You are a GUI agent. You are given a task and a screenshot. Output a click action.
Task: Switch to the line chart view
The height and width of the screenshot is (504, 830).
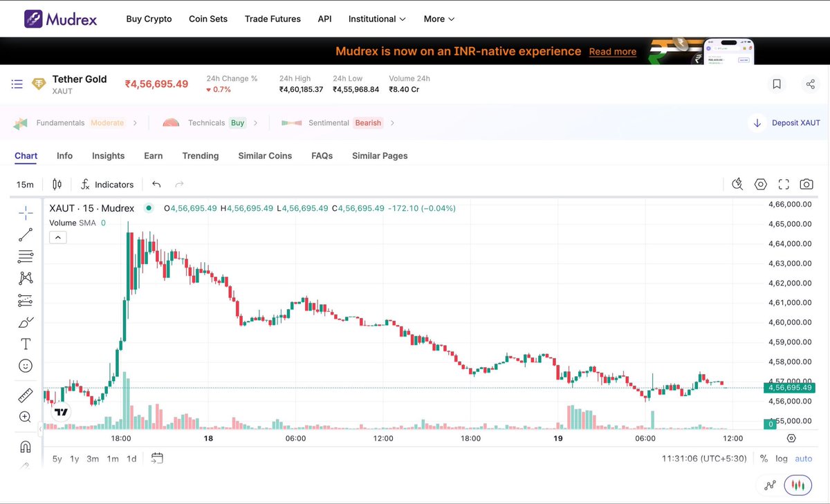[x=771, y=485]
